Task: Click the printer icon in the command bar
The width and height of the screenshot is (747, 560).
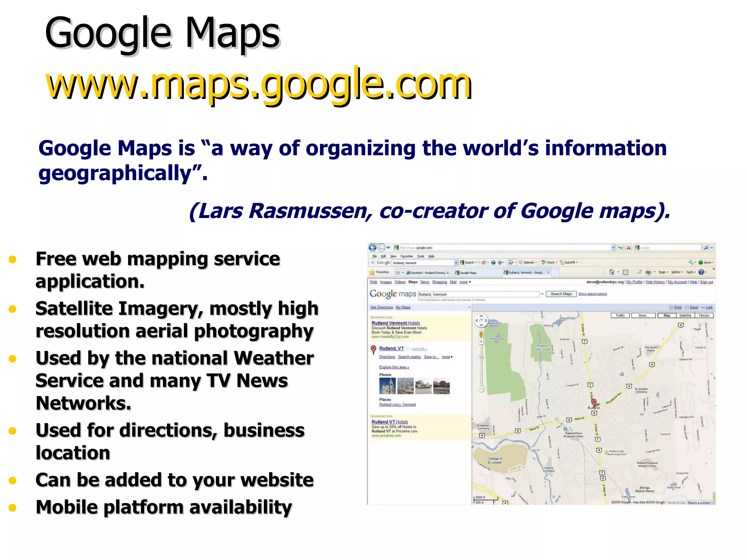Action: pos(648,272)
